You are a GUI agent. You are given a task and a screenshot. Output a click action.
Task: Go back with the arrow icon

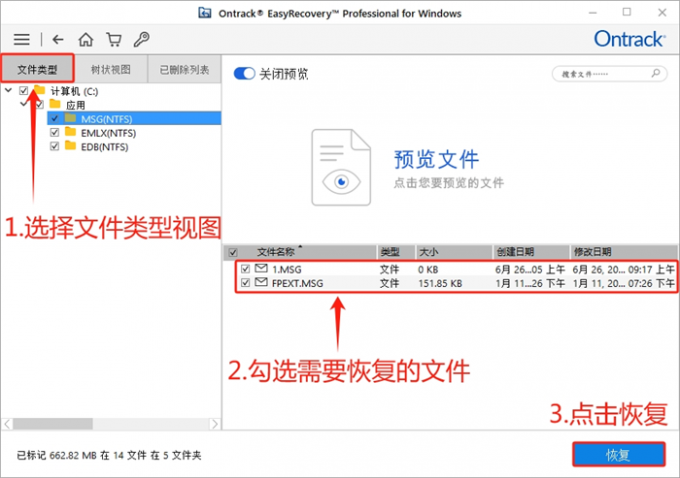pos(58,39)
